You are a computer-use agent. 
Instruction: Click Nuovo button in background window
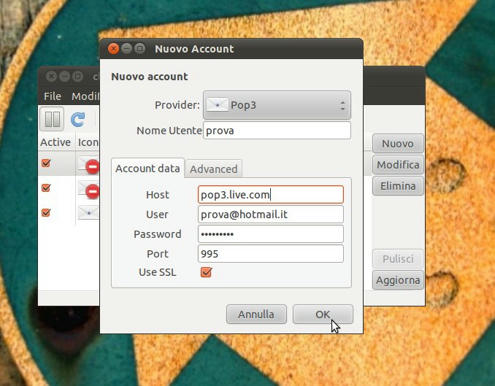click(398, 144)
